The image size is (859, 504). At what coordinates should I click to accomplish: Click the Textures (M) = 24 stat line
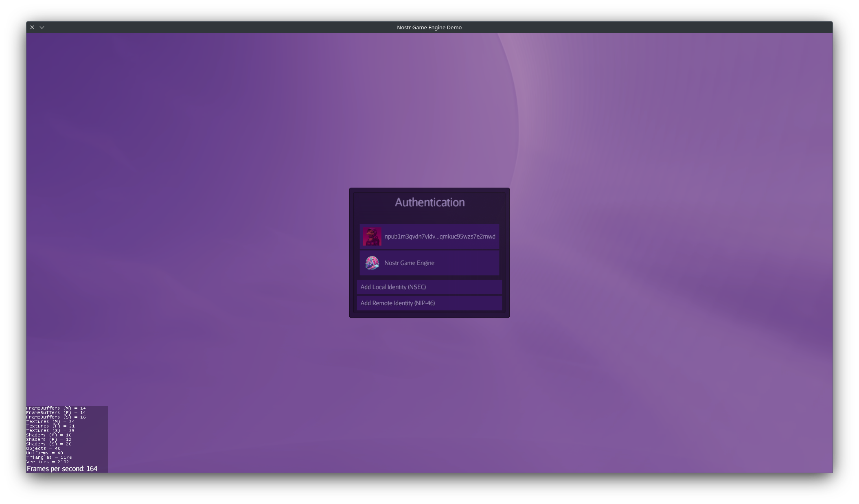tap(50, 421)
